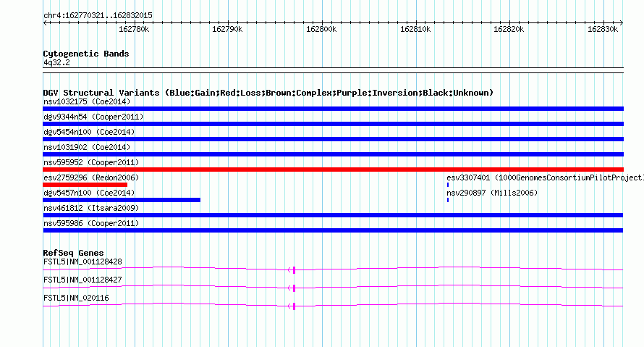Click the nsv1032175 (Coe2014) blue gain bar
Viewport: 644px width, 347px height.
pos(333,109)
